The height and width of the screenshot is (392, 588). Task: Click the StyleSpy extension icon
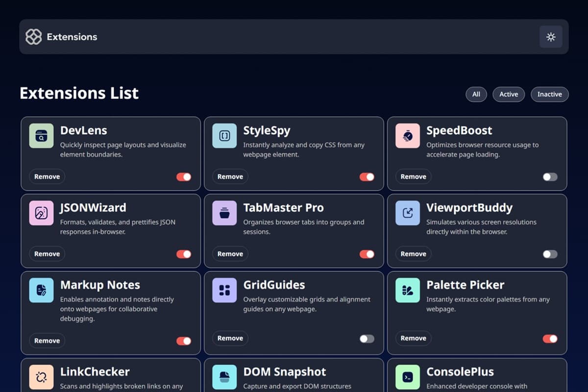point(224,136)
